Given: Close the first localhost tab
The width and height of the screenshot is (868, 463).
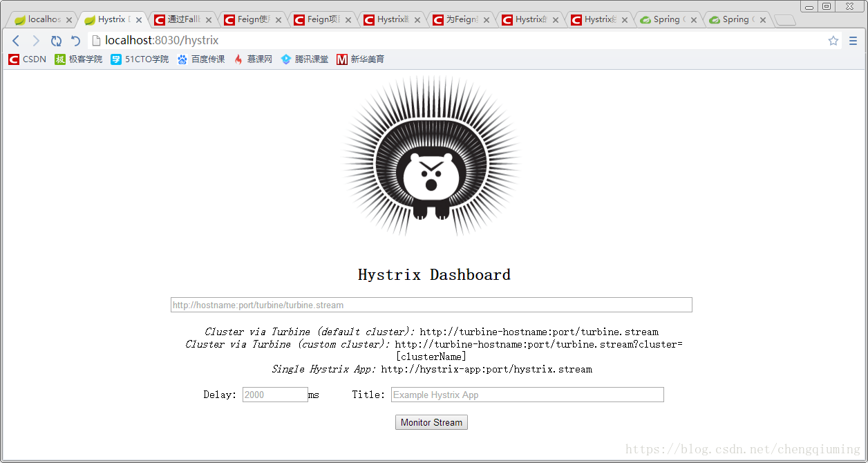Looking at the screenshot, I should pos(69,20).
